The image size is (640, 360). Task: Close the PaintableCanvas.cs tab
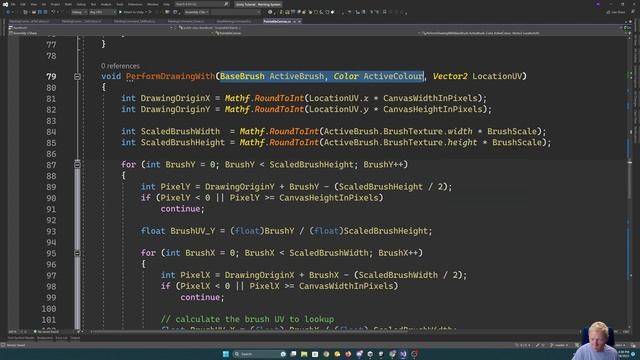tap(299, 21)
